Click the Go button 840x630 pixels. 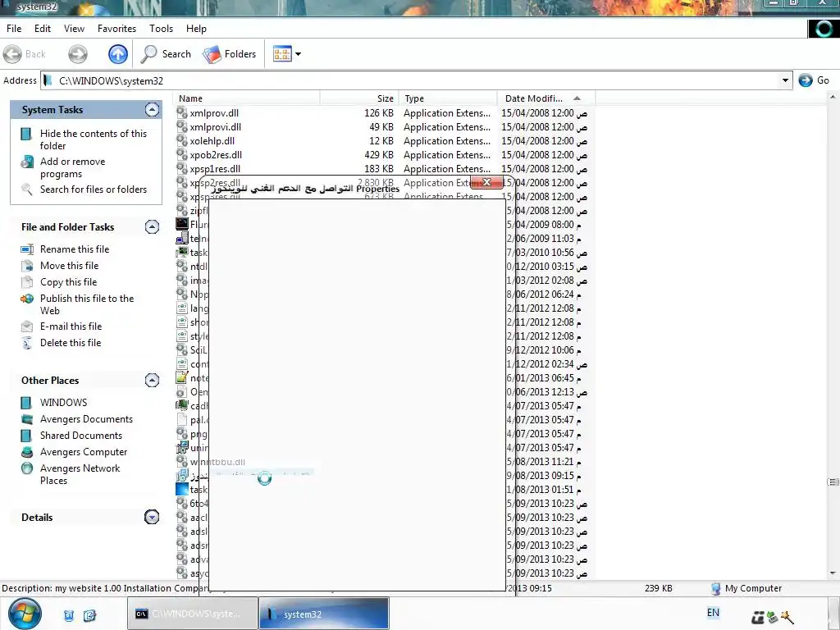[814, 80]
